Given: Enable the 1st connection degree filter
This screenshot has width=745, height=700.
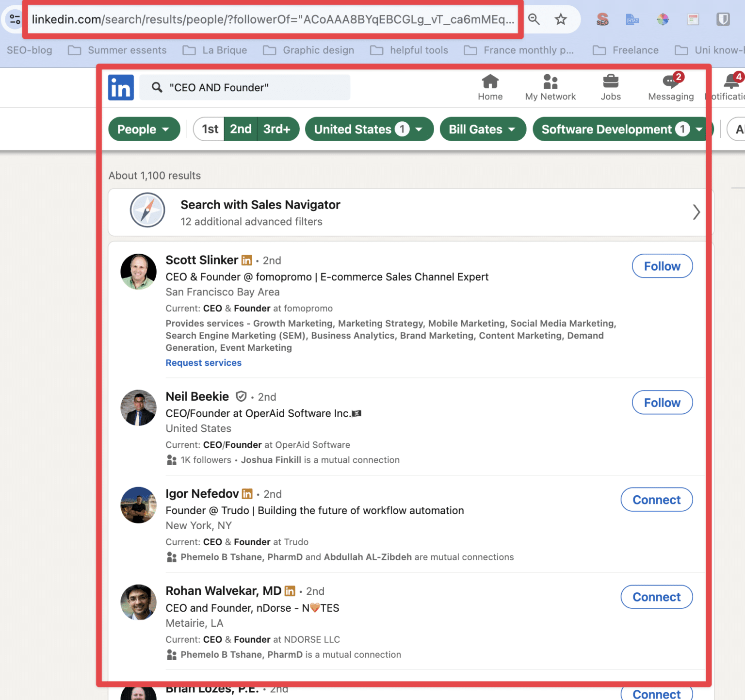Looking at the screenshot, I should pyautogui.click(x=209, y=129).
